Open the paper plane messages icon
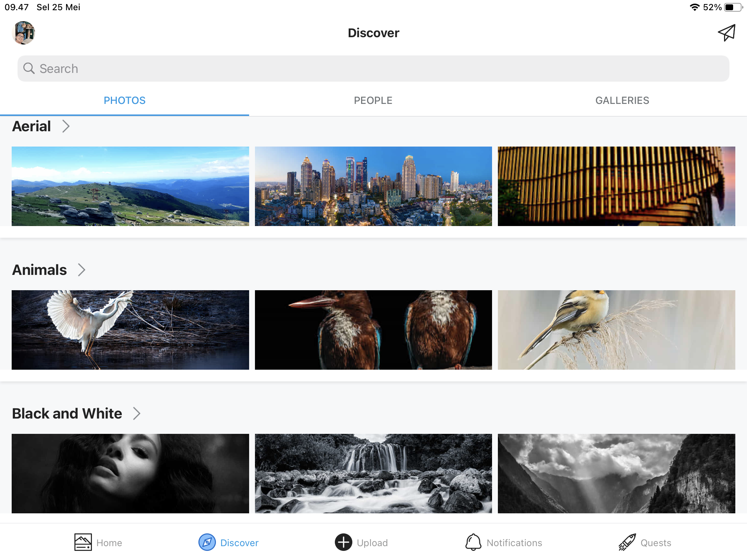The width and height of the screenshot is (747, 560). (x=726, y=33)
